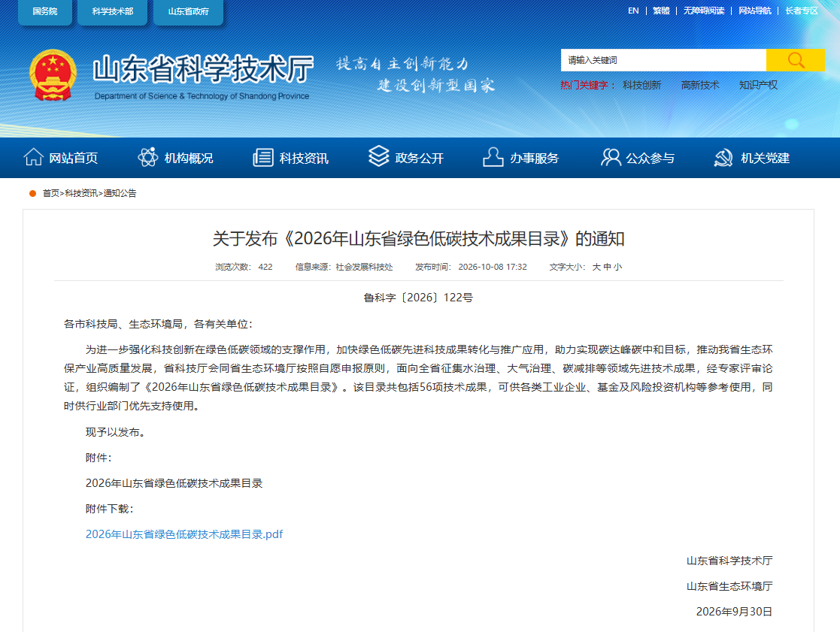Image resolution: width=840 pixels, height=632 pixels.
Task: Go to 首页 in the breadcrumb
Action: (x=51, y=193)
